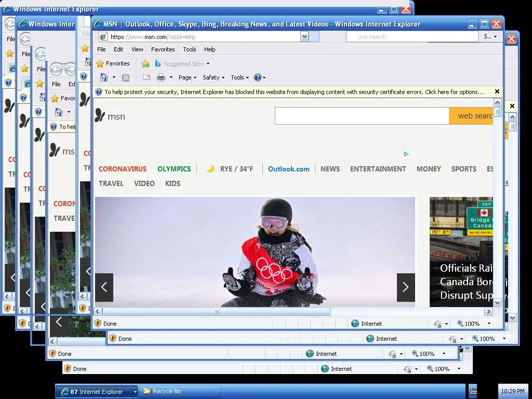The height and width of the screenshot is (399, 532).
Task: Click the home icon in fourth background window
Action: (59, 112)
